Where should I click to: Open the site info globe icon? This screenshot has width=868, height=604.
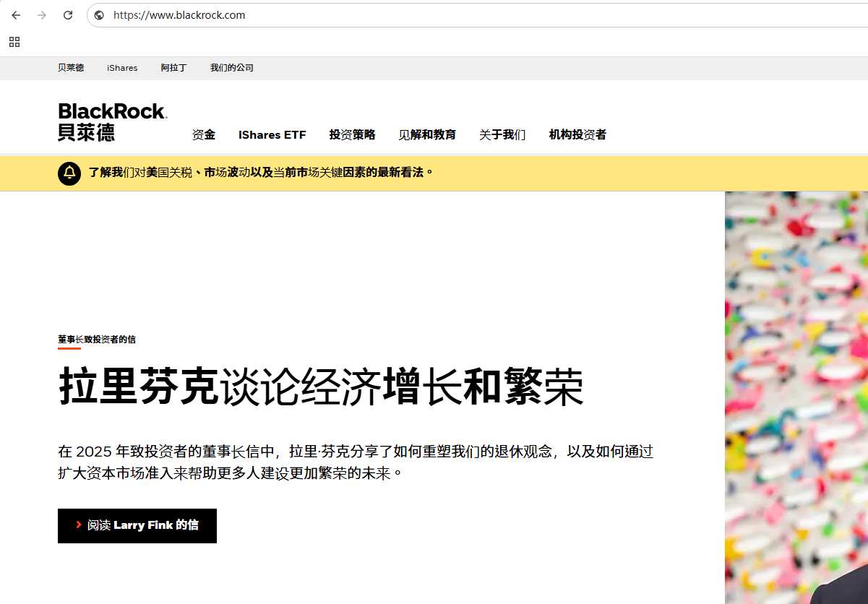[99, 15]
